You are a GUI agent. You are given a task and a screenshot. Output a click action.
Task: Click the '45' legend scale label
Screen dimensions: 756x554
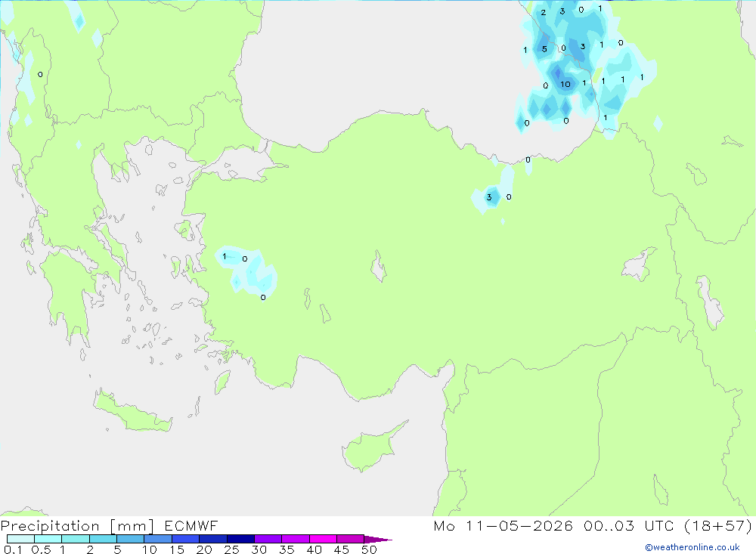point(342,549)
